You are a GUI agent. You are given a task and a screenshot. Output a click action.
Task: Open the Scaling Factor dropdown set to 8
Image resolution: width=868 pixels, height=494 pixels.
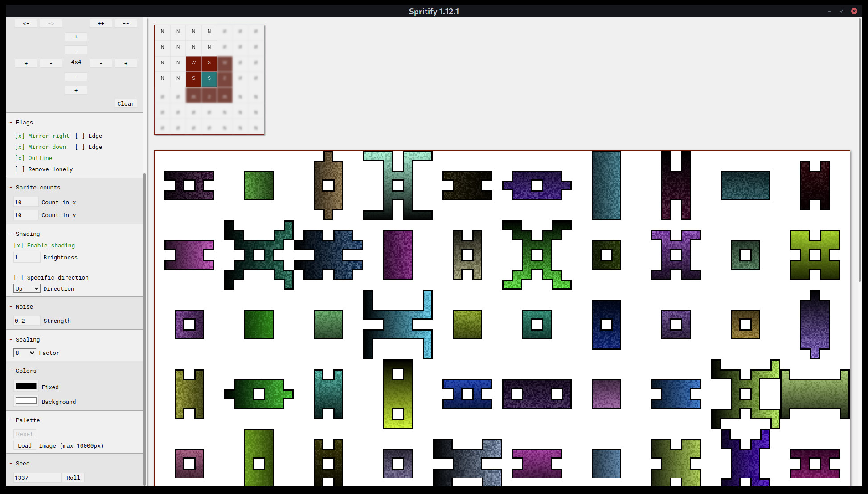25,352
